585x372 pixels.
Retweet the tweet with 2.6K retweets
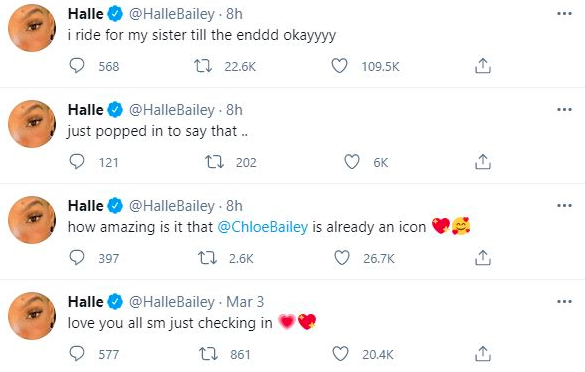(x=207, y=258)
